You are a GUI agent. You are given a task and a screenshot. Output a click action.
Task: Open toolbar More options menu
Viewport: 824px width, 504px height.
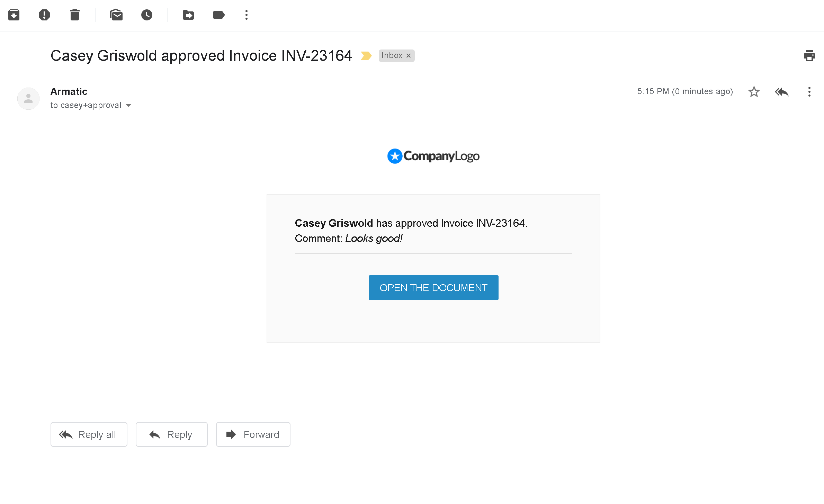(247, 15)
